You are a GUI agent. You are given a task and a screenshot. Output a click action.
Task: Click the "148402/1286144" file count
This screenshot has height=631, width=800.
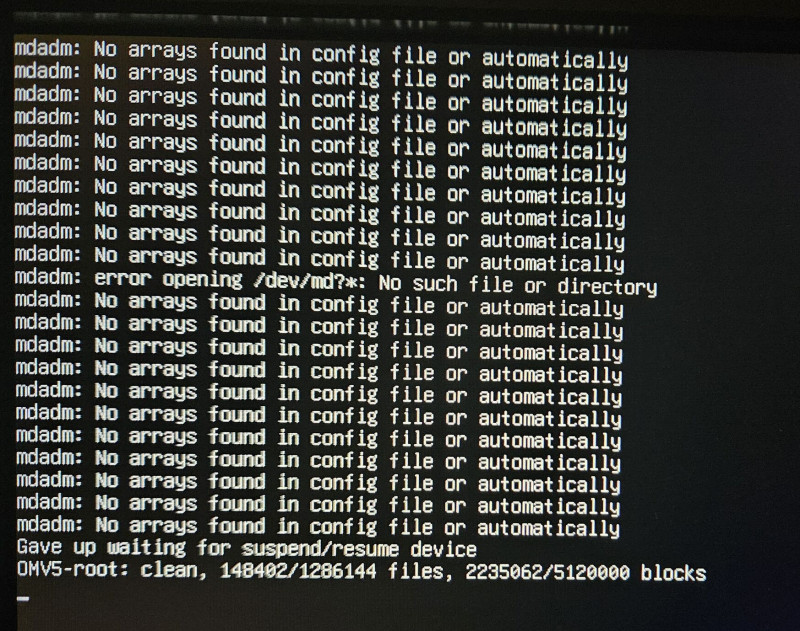coord(298,571)
